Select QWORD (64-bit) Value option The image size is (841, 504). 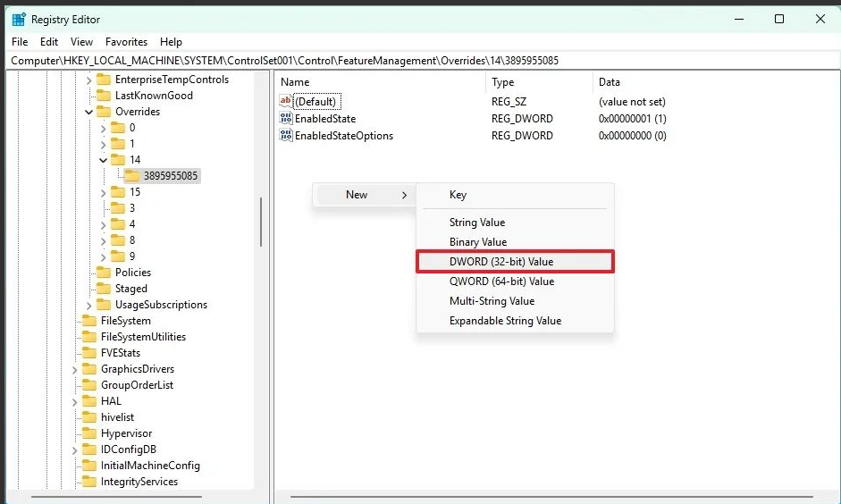point(501,281)
